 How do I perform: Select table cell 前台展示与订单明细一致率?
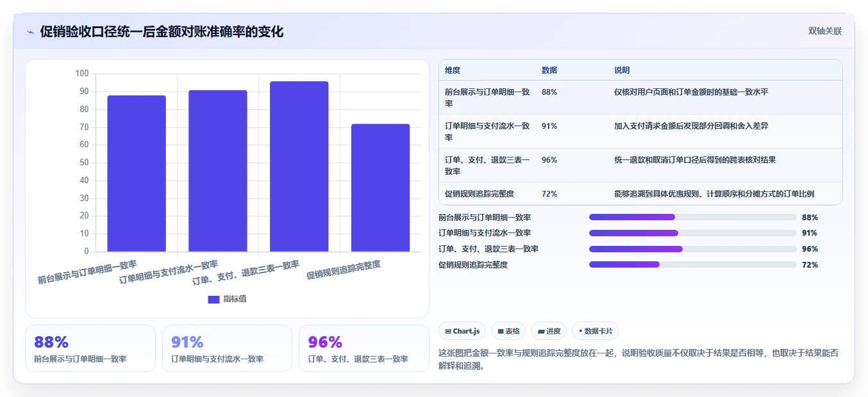click(x=487, y=97)
